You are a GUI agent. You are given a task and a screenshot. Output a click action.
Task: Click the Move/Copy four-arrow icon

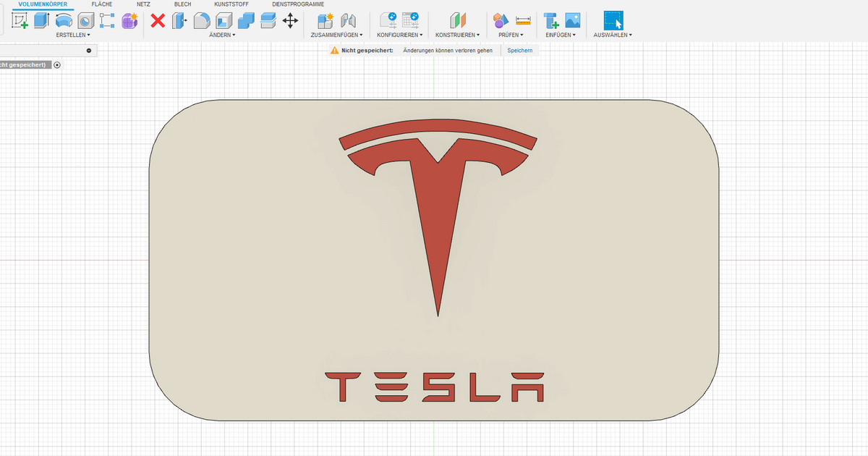click(291, 21)
